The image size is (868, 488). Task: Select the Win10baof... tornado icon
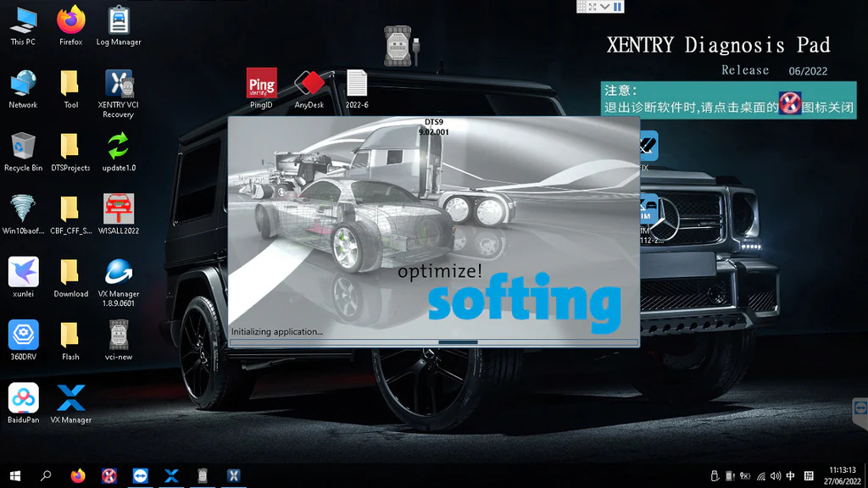click(x=23, y=214)
